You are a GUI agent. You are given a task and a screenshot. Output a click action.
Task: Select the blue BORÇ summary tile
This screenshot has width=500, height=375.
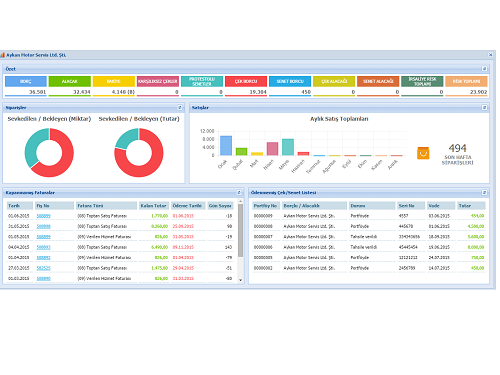point(26,81)
